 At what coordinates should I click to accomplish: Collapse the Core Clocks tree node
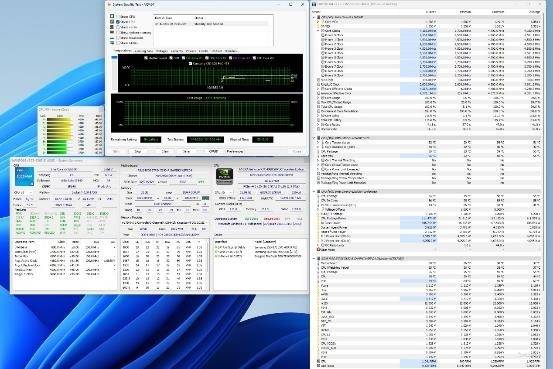[x=318, y=31]
